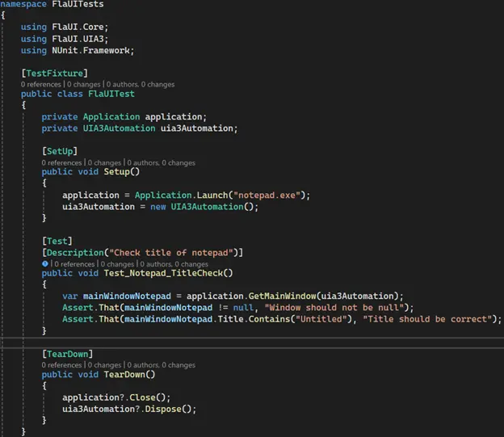Click the "Check title of notepad" string

(170, 253)
